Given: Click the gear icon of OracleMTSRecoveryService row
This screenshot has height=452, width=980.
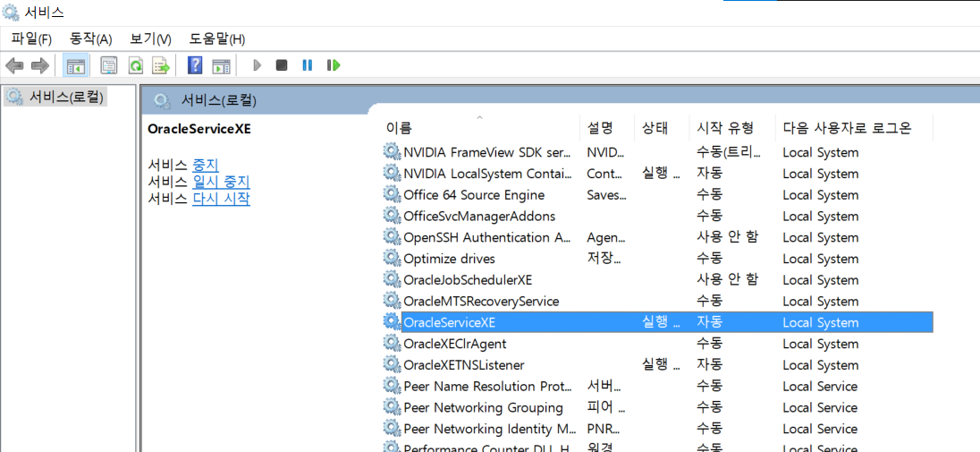Looking at the screenshot, I should (392, 301).
